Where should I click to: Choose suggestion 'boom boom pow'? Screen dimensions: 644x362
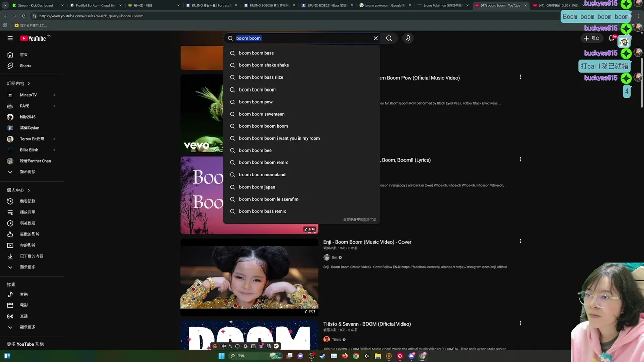click(x=302, y=102)
